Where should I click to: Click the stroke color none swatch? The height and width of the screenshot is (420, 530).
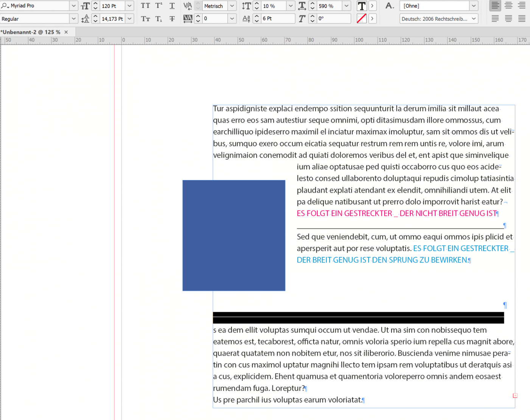(362, 19)
